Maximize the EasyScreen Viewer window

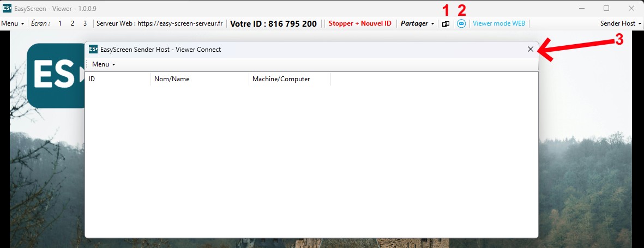(x=606, y=8)
